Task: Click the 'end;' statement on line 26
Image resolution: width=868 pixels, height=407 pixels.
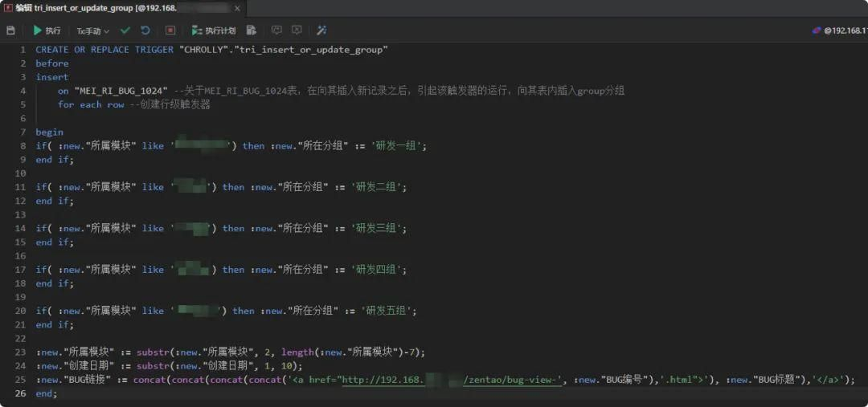Action: tap(47, 393)
